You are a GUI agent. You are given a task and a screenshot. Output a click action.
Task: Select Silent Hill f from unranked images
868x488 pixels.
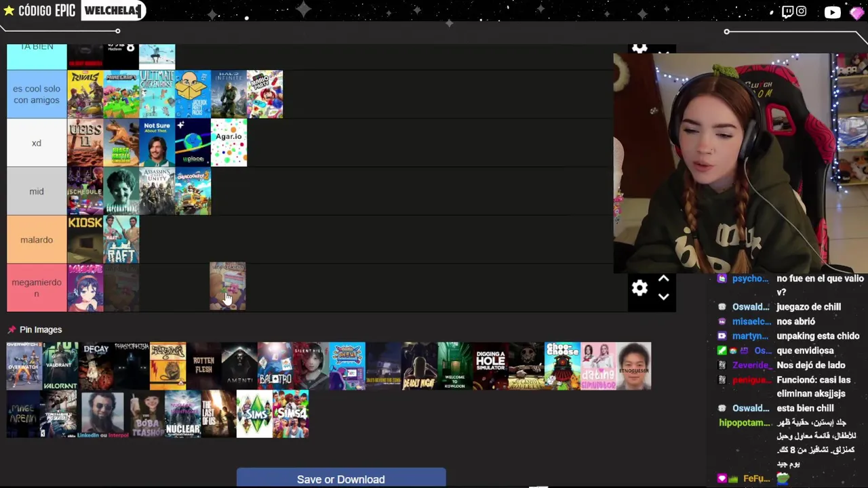click(x=311, y=366)
